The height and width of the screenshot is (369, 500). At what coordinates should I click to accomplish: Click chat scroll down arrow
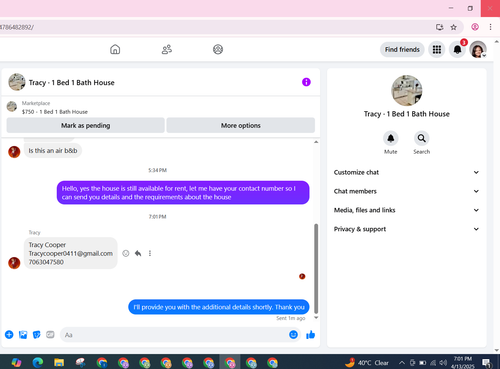pyautogui.click(x=316, y=318)
